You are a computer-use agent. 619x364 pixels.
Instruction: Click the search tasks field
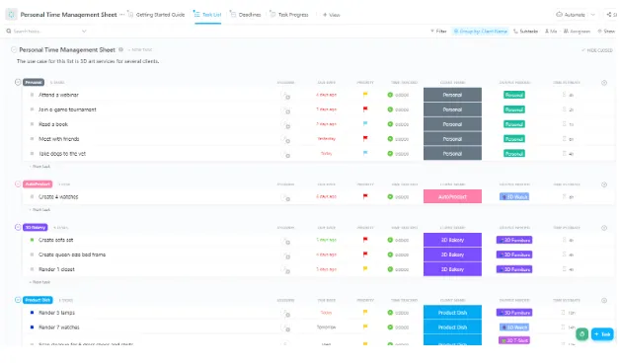coord(43,32)
